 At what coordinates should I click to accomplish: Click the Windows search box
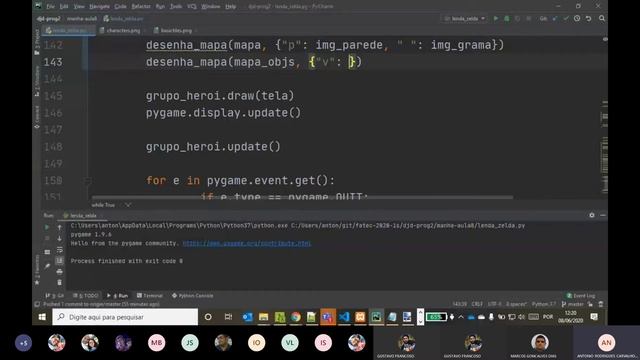tap(125, 317)
